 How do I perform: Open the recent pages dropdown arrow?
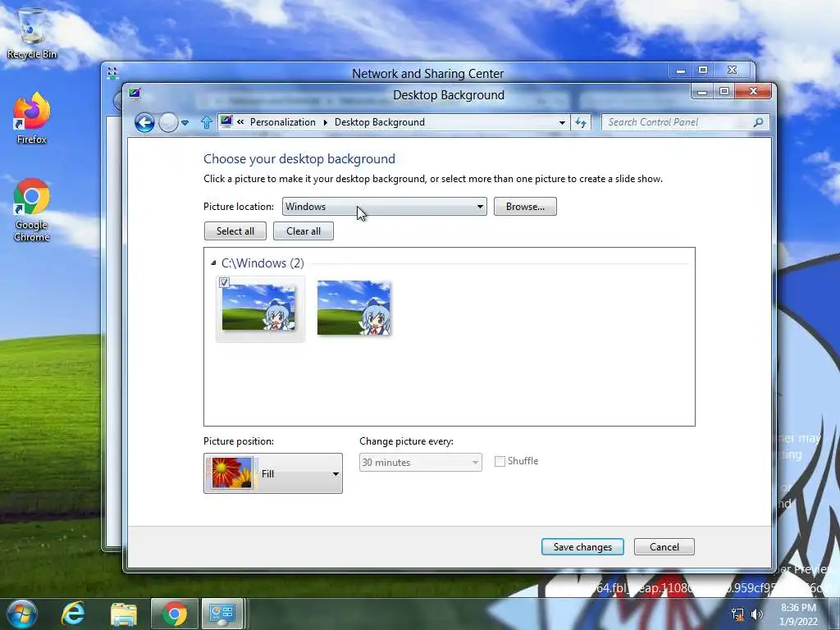pos(185,123)
